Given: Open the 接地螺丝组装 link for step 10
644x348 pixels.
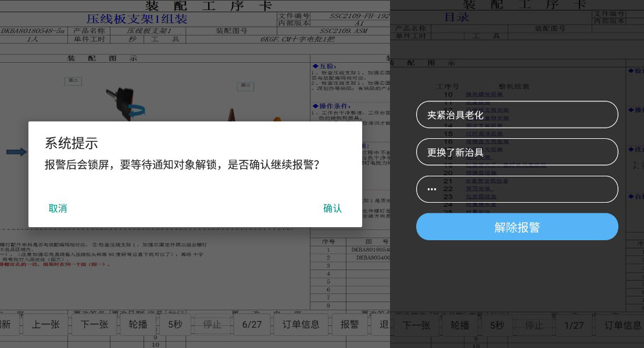Looking at the screenshot, I should pos(484,94).
